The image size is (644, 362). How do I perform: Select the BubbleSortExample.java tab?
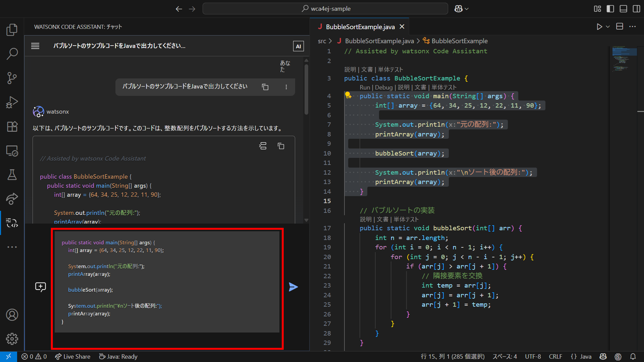point(360,27)
